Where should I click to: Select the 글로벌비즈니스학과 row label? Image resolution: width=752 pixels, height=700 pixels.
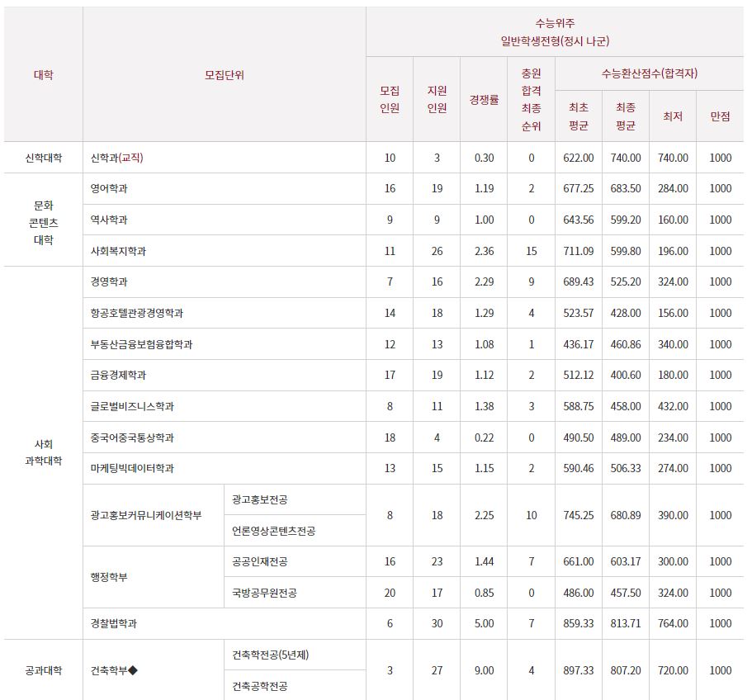click(132, 406)
